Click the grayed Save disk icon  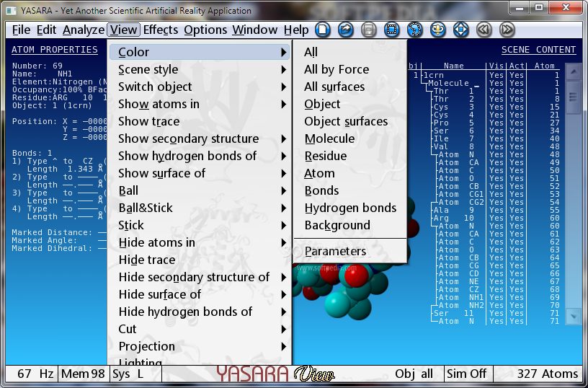[369, 30]
